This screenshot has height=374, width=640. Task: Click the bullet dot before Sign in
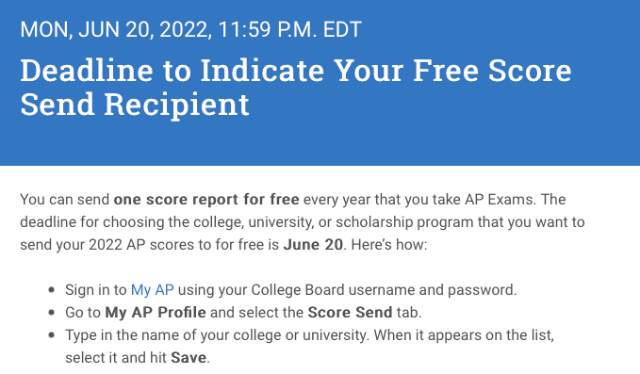coord(51,290)
